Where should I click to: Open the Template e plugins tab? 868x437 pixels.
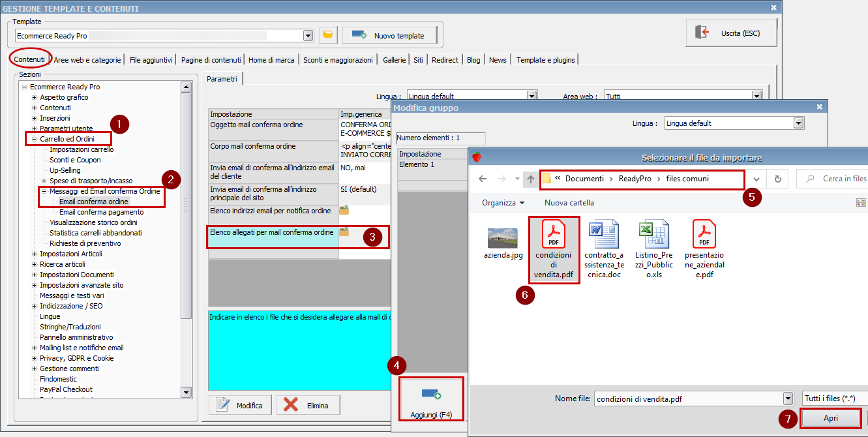point(546,59)
